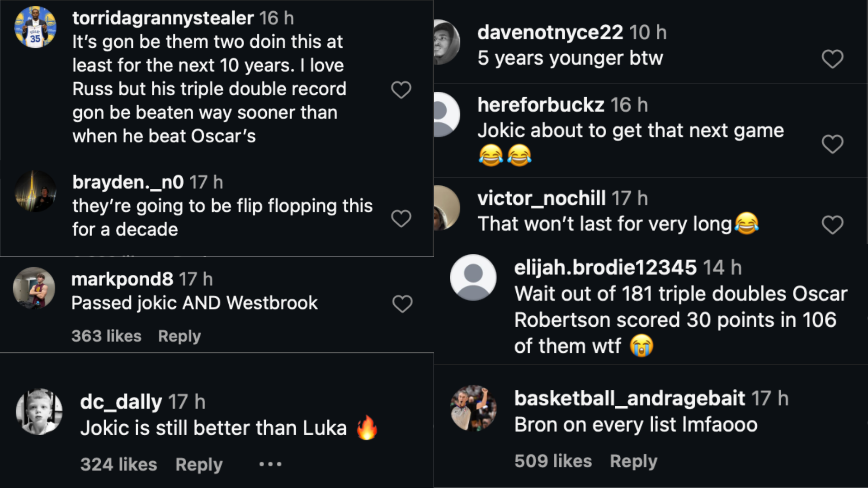This screenshot has width=868, height=488.
Task: Open elijah.brodie12345's default avatar
Action: click(x=473, y=277)
